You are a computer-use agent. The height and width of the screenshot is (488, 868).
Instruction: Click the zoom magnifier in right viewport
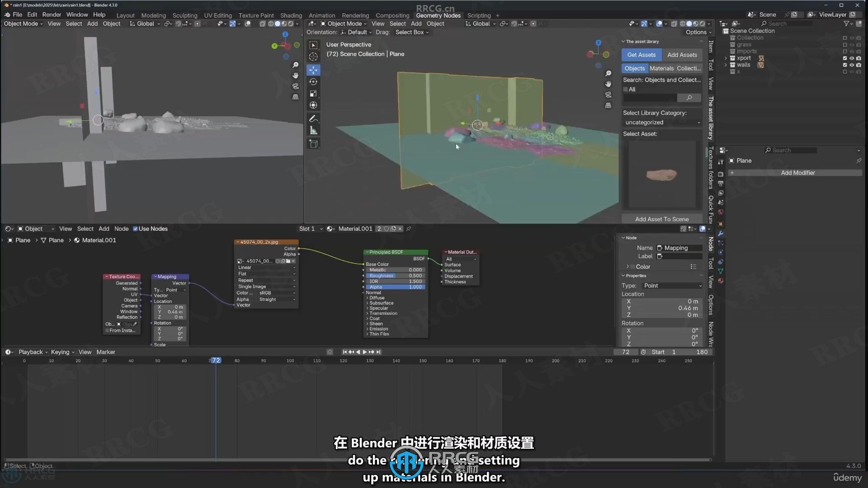(608, 74)
